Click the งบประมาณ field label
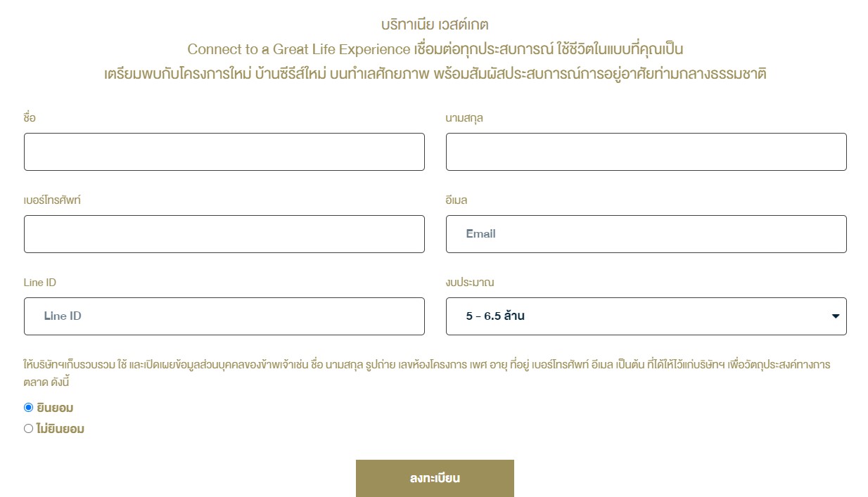This screenshot has height=497, width=868. click(470, 283)
